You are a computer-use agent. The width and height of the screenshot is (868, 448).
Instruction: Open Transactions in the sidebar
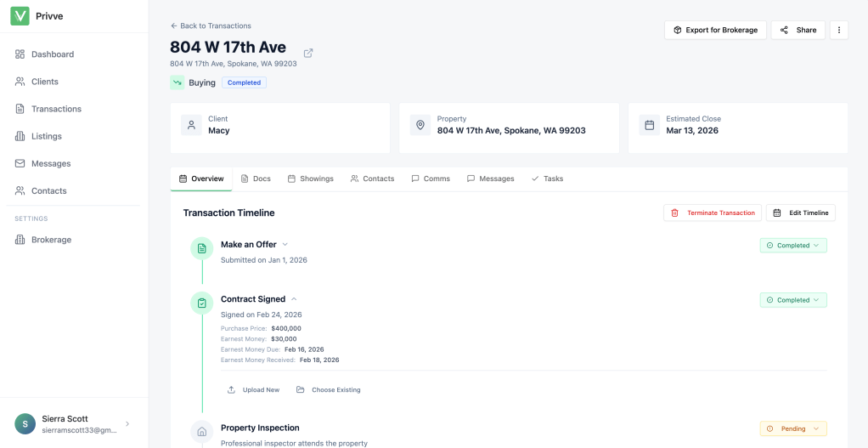56,109
